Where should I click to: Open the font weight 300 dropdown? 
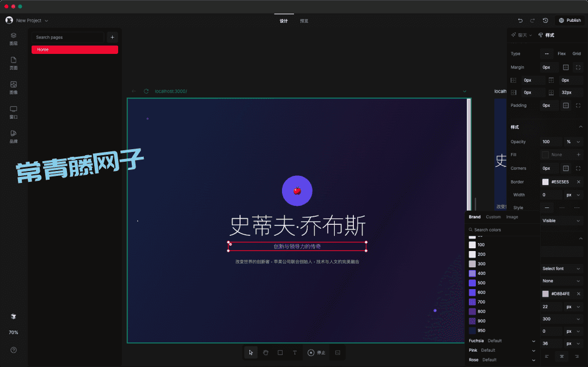click(561, 319)
